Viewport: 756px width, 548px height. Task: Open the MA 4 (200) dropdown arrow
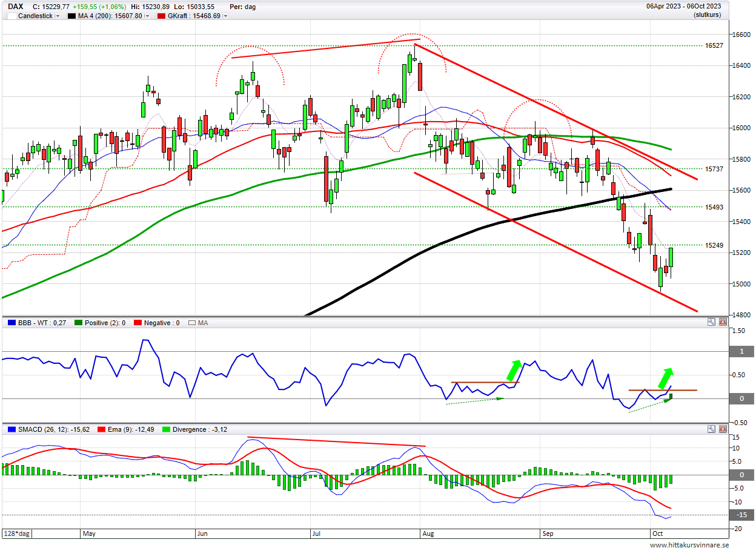(x=147, y=16)
